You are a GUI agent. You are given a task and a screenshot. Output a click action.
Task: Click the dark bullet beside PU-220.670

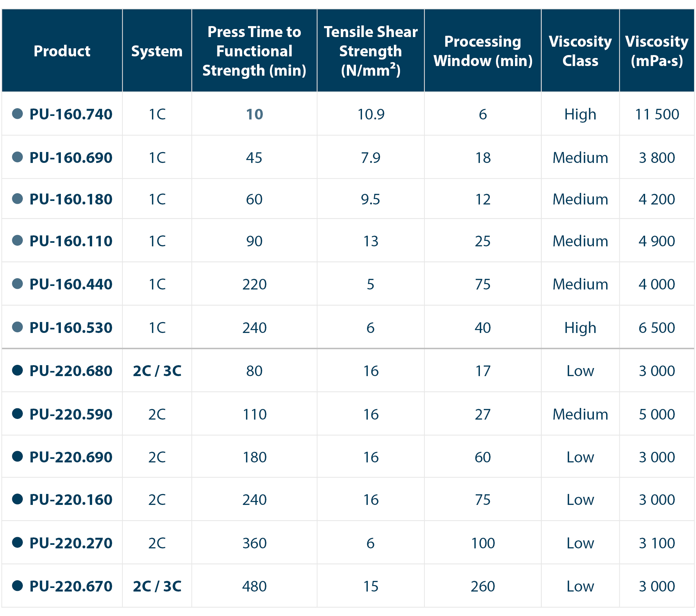coord(17,586)
